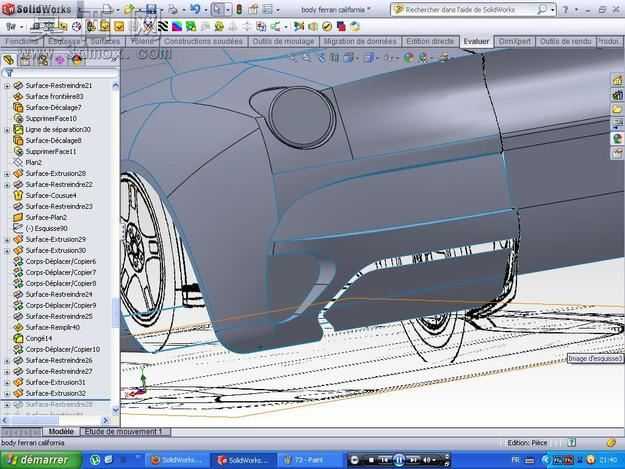Click the filter funnel icon in tree

point(9,73)
